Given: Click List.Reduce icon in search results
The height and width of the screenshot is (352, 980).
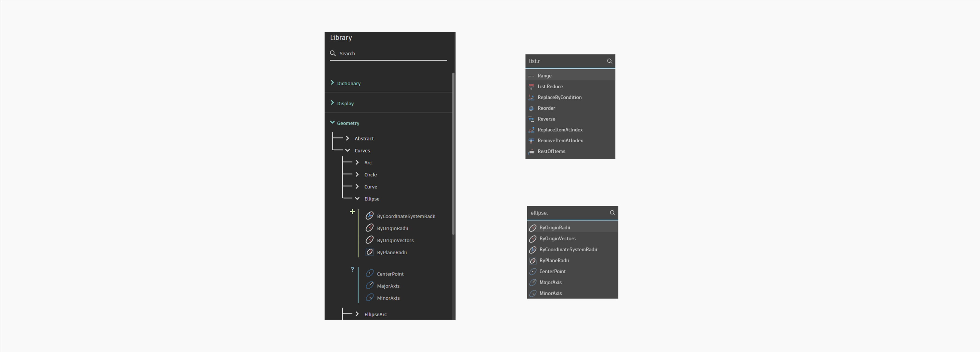Looking at the screenshot, I should click(532, 86).
